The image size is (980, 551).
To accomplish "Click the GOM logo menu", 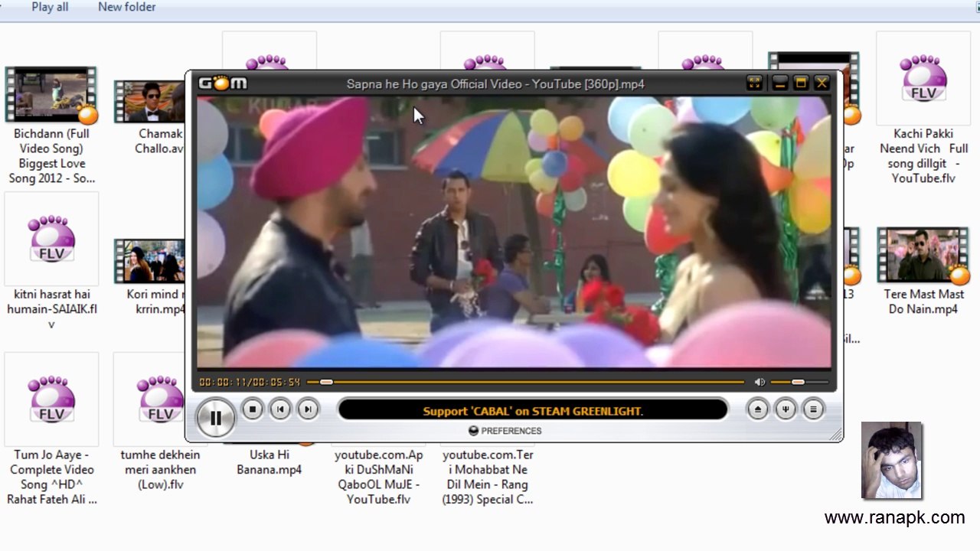I will pyautogui.click(x=223, y=83).
